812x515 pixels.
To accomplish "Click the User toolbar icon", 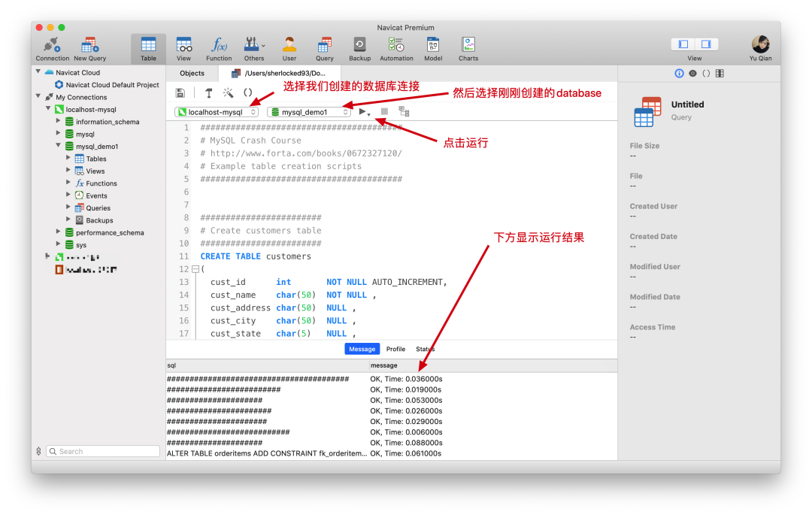I will [x=289, y=49].
